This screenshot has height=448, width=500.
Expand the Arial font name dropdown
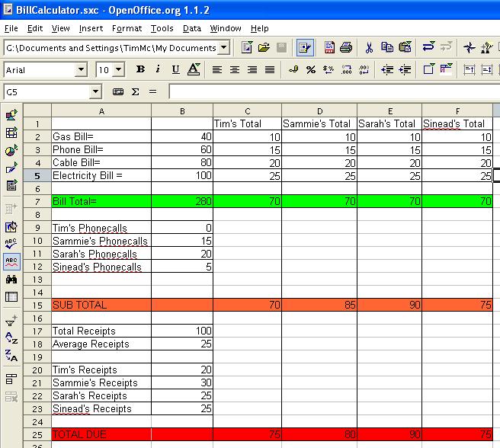pos(82,70)
